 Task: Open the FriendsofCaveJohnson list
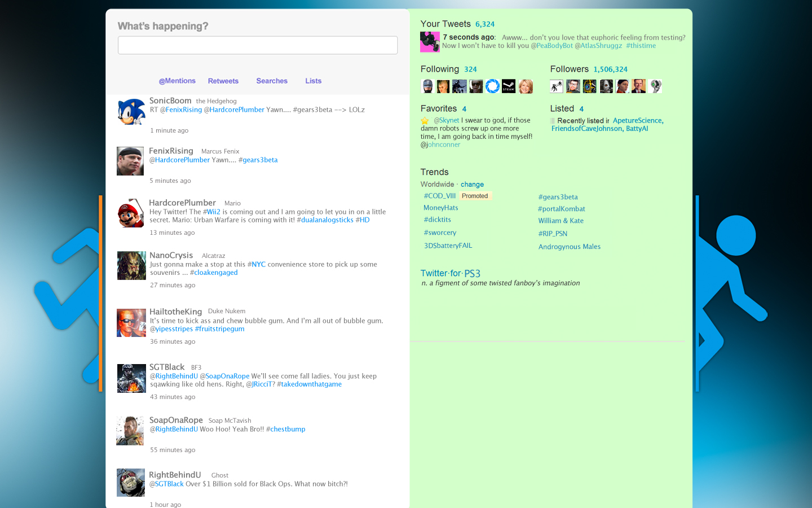[587, 129]
